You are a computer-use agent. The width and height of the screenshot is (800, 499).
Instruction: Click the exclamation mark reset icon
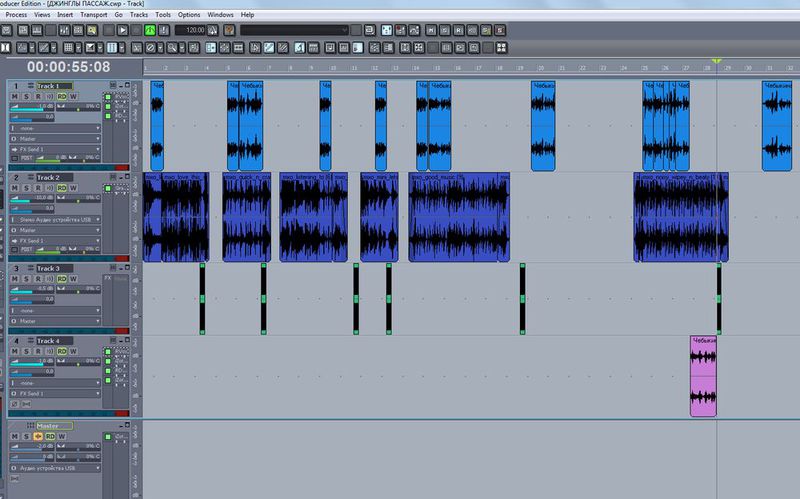[x=164, y=30]
